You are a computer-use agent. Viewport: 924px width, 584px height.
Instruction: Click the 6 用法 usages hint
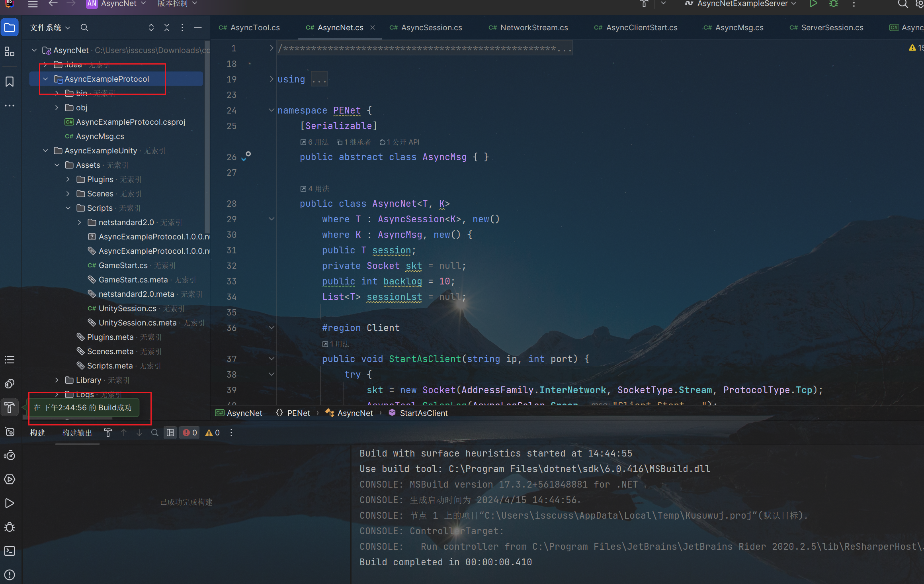pyautogui.click(x=315, y=142)
